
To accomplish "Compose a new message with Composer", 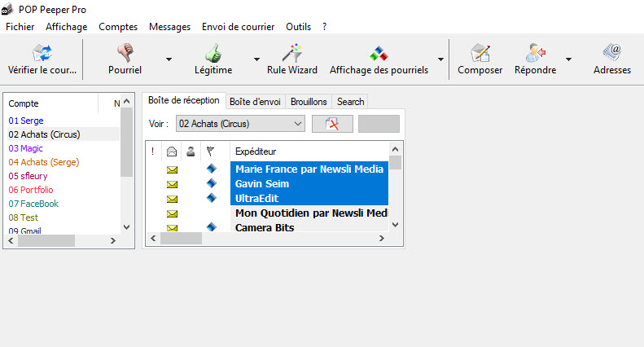I will [480, 53].
